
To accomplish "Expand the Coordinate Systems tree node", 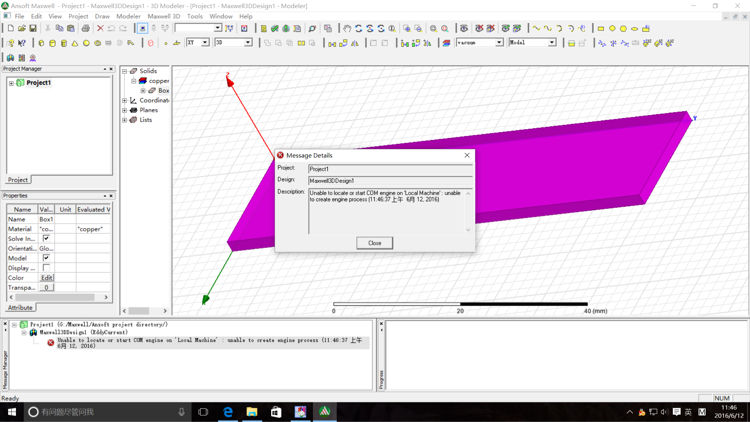I will coord(124,100).
